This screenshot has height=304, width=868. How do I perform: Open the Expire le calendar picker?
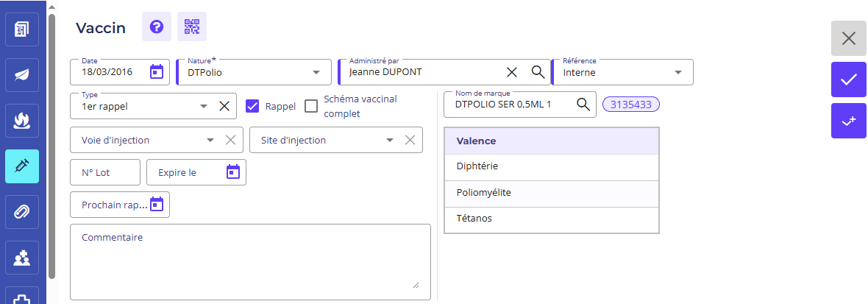point(232,172)
